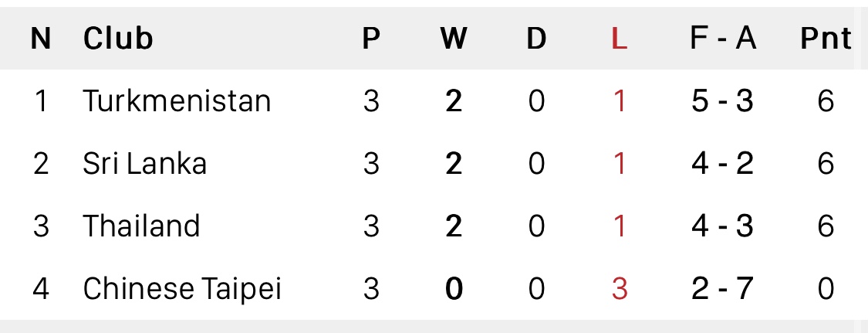868x333 pixels.
Task: Sort by the N rank column header
Action: tap(41, 39)
